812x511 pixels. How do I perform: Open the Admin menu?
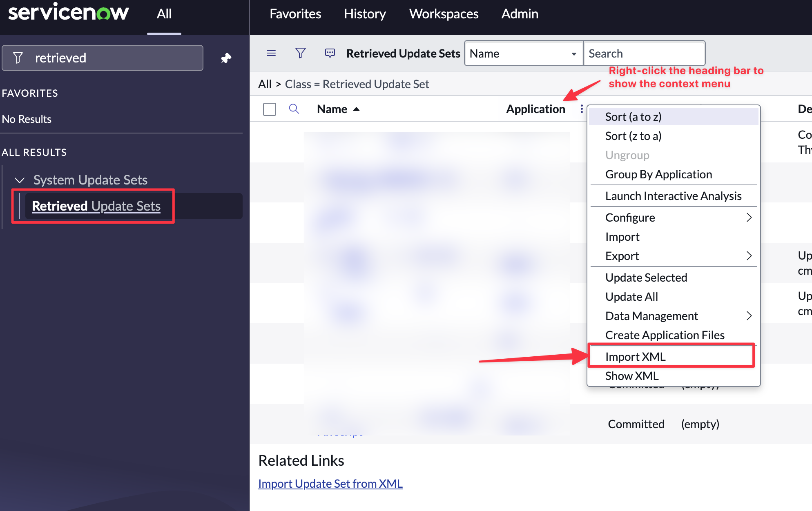click(520, 14)
